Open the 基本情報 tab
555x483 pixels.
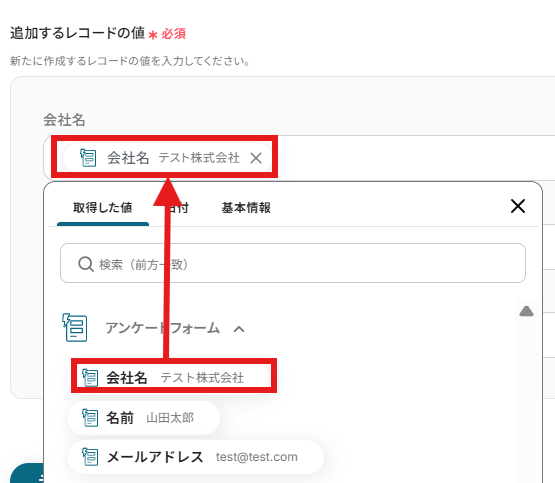[246, 208]
